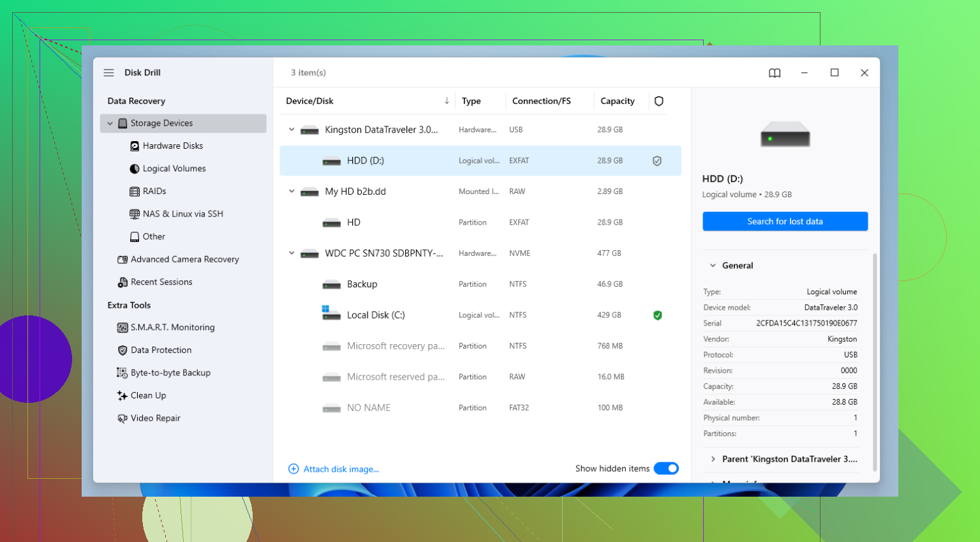Click the Byte-to-byte Backup icon

coord(122,373)
